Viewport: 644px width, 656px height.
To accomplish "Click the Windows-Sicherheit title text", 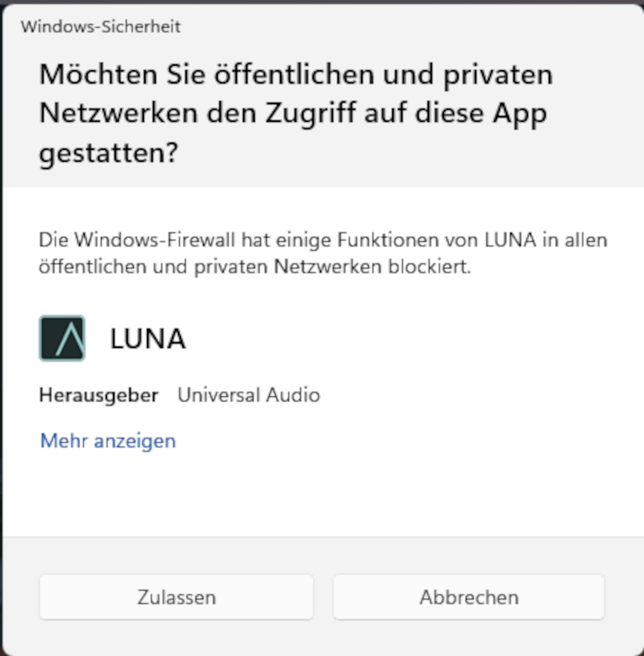I will (x=101, y=26).
